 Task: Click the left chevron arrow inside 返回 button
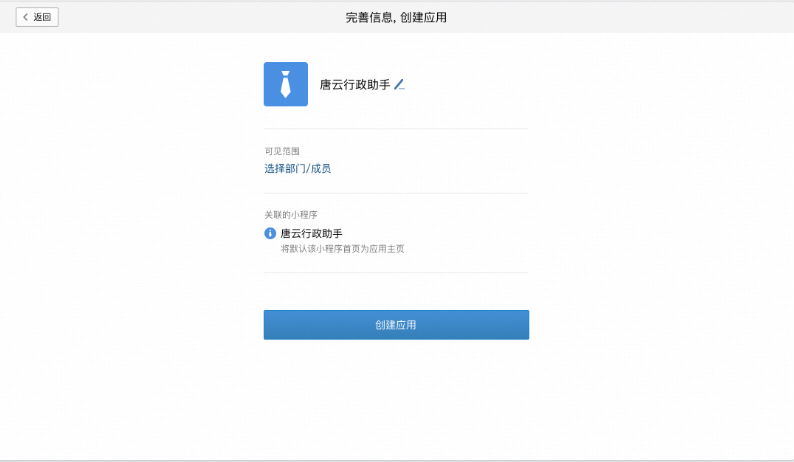pos(25,17)
